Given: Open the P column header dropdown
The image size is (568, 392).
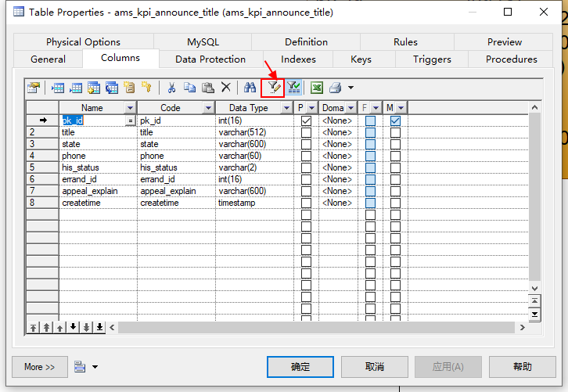Looking at the screenshot, I should pyautogui.click(x=311, y=108).
